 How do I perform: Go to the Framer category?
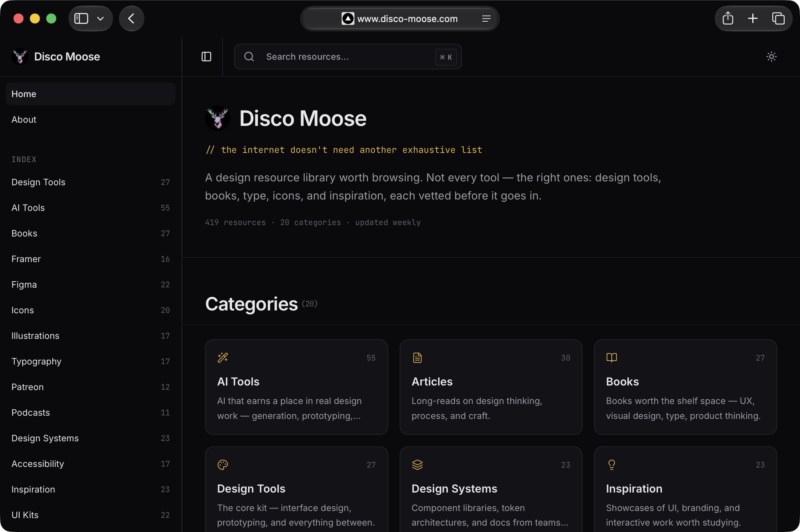click(91, 259)
